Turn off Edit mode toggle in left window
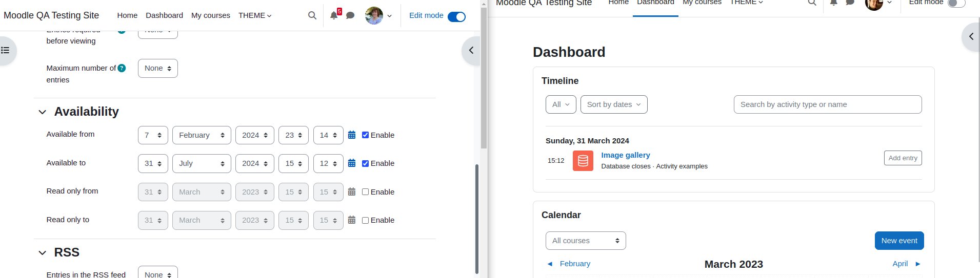The height and width of the screenshot is (278, 980). 456,16
